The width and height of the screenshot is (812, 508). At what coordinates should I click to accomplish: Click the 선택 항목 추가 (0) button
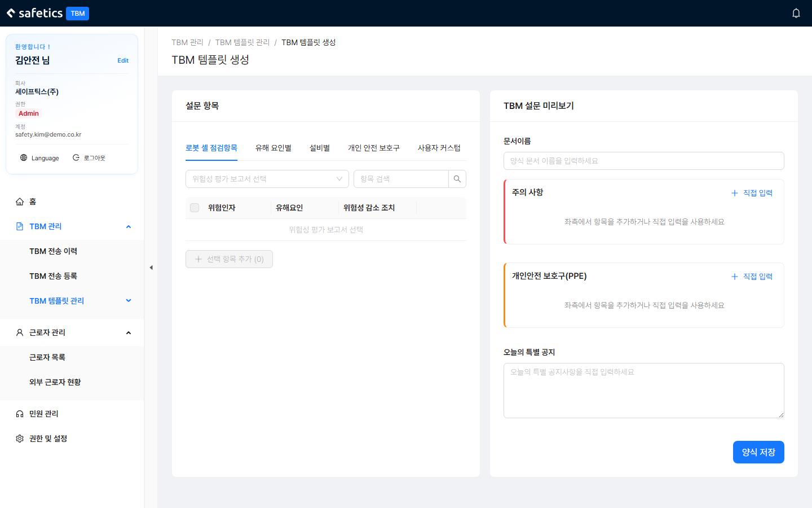click(x=229, y=259)
